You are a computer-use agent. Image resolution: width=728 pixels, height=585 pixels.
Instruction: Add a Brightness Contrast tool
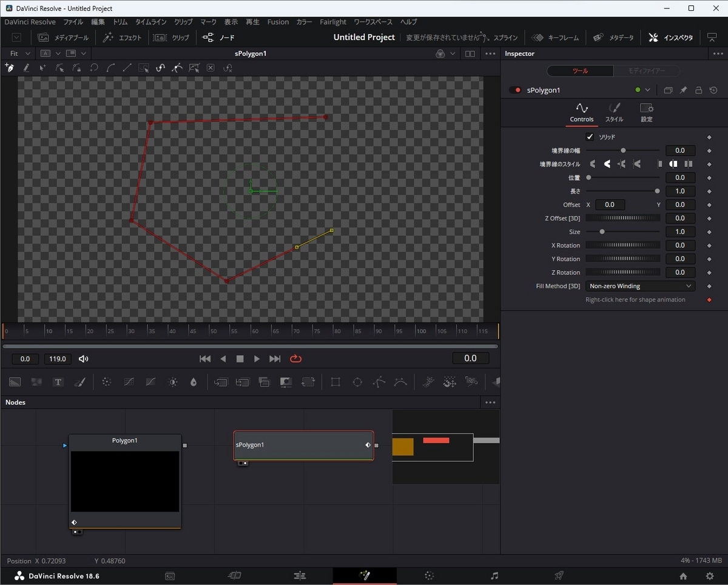point(173,382)
